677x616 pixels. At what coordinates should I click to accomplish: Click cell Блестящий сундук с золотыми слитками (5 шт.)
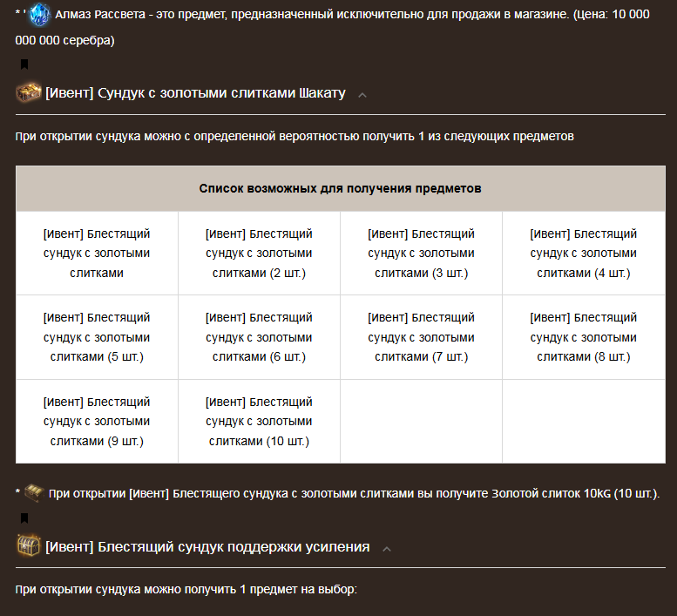pos(97,337)
